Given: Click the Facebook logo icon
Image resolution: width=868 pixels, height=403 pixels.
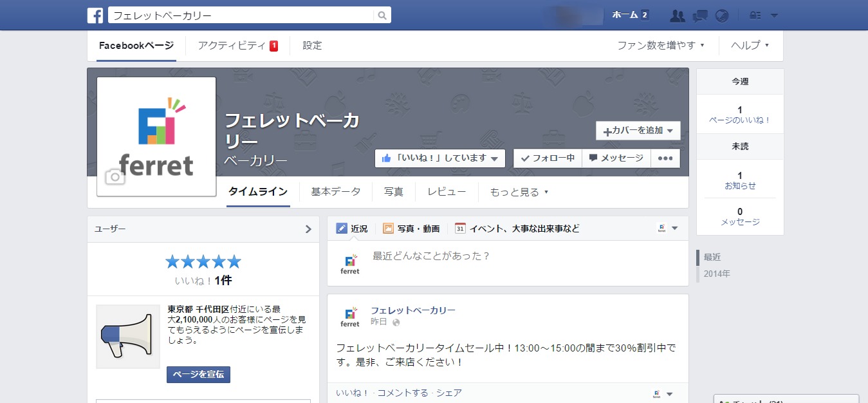Looking at the screenshot, I should [x=95, y=15].
